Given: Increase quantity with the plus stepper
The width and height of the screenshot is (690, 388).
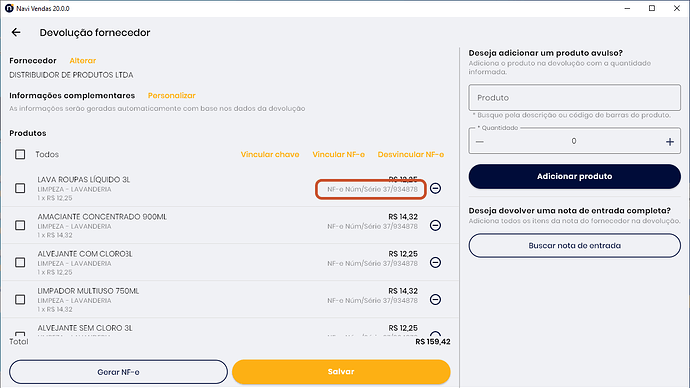Looking at the screenshot, I should coord(670,142).
